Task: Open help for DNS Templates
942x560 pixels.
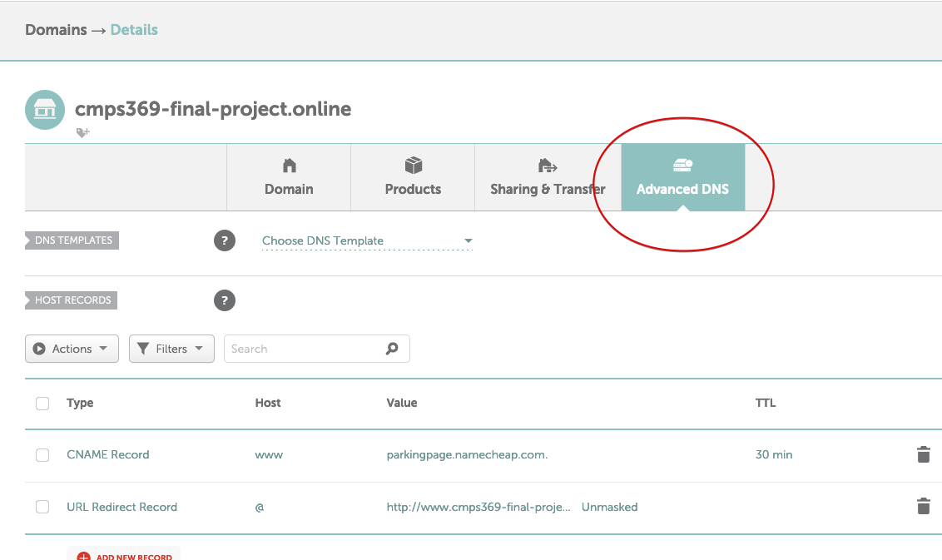Action: pos(224,240)
